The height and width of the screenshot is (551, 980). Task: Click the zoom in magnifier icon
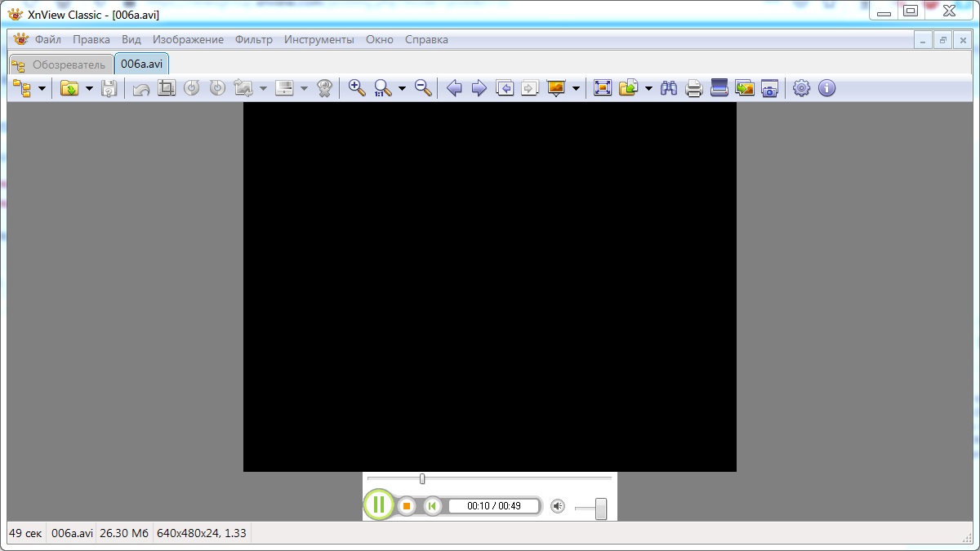[357, 88]
